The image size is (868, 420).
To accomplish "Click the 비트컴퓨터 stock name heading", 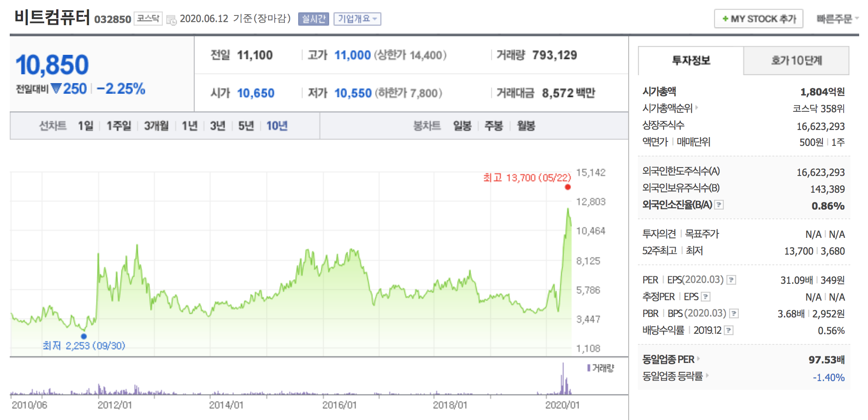I will [x=52, y=18].
